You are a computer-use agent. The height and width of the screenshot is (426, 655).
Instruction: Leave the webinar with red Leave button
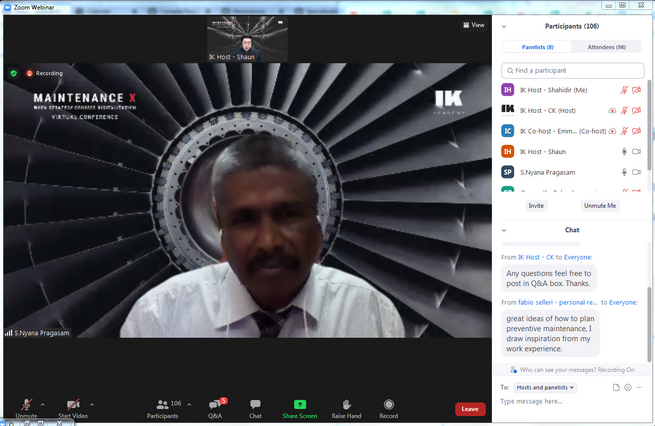(470, 409)
